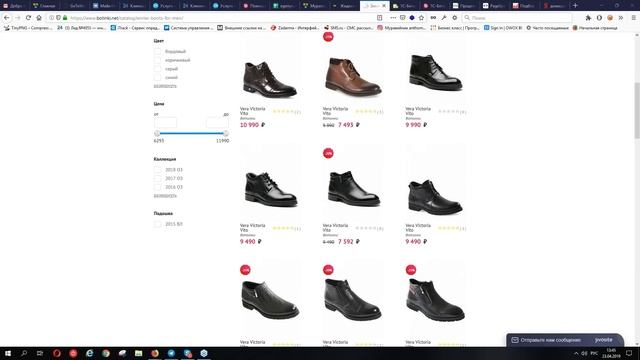The image size is (640, 360).
Task: Open the Firefox hamburger menu
Action: (633, 18)
